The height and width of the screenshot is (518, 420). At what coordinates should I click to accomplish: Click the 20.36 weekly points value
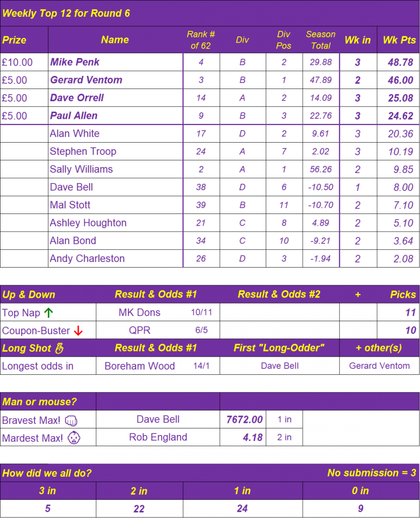(x=400, y=134)
